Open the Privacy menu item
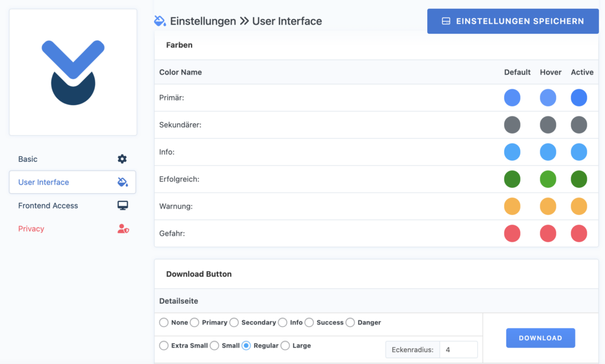 point(73,229)
